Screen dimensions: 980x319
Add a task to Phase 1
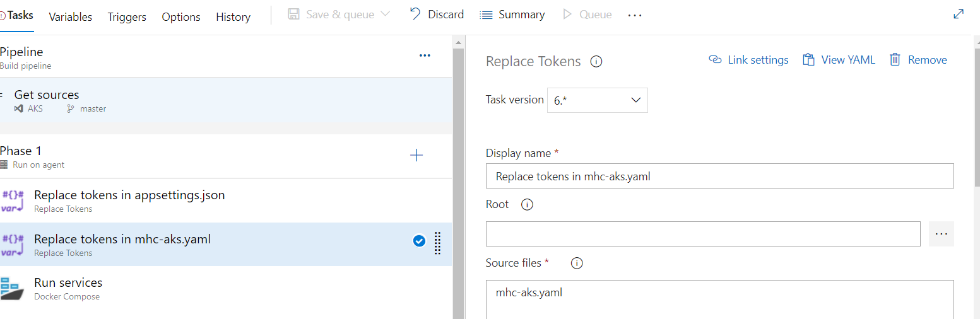pos(416,155)
